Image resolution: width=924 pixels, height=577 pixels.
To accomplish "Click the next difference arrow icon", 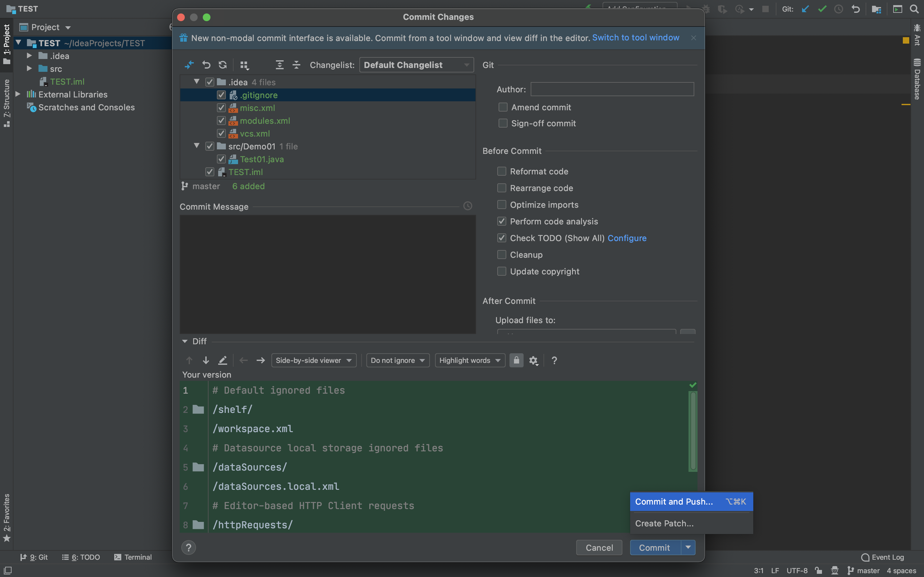I will click(x=205, y=360).
